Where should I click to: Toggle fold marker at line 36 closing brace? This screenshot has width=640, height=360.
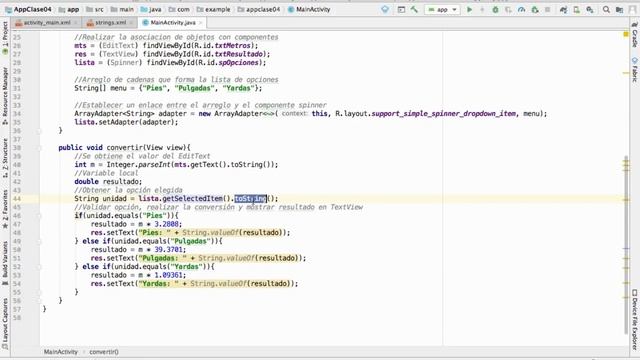40,131
